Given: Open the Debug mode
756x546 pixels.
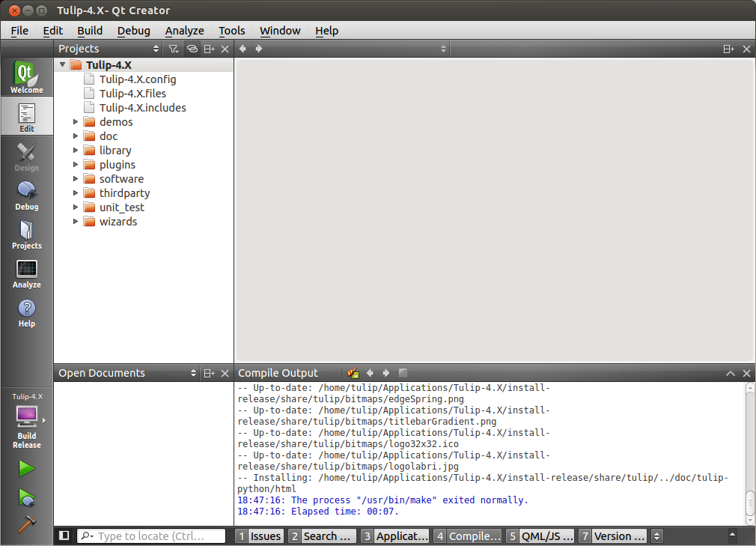Looking at the screenshot, I should point(27,195).
